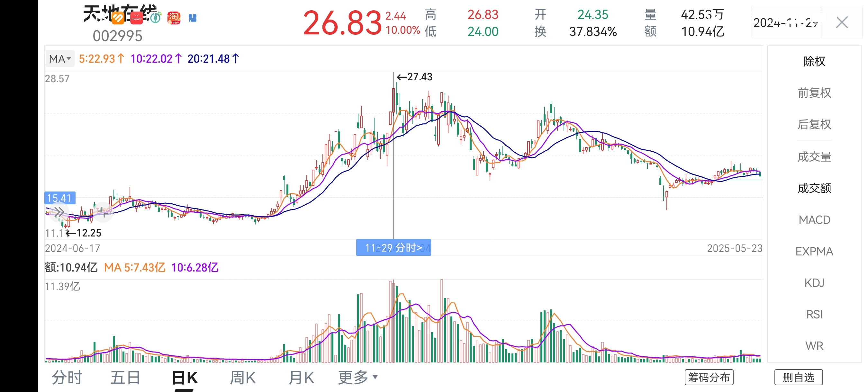This screenshot has width=868, height=392.
Task: Open the MA indicator dropdown
Action: tap(60, 59)
